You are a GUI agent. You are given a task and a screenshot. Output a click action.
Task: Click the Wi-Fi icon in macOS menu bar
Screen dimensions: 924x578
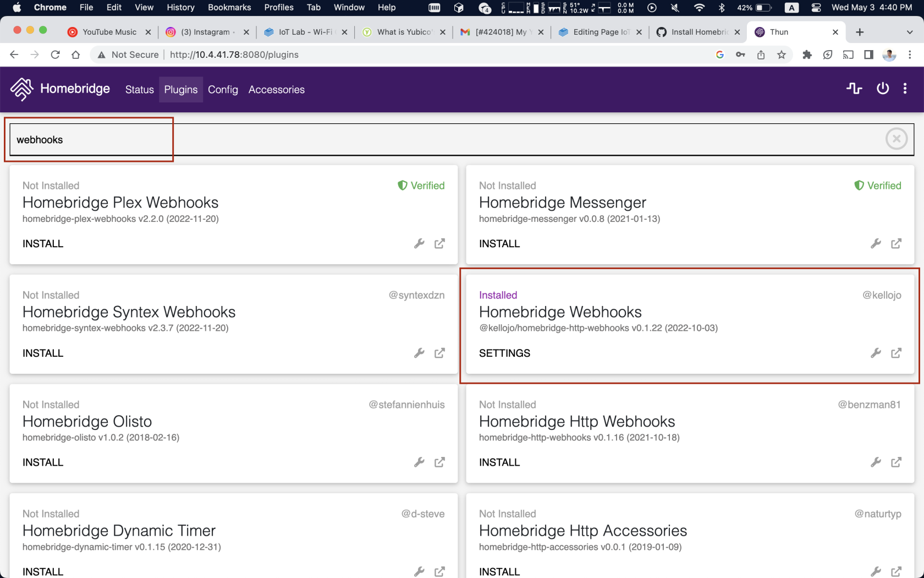[699, 7]
